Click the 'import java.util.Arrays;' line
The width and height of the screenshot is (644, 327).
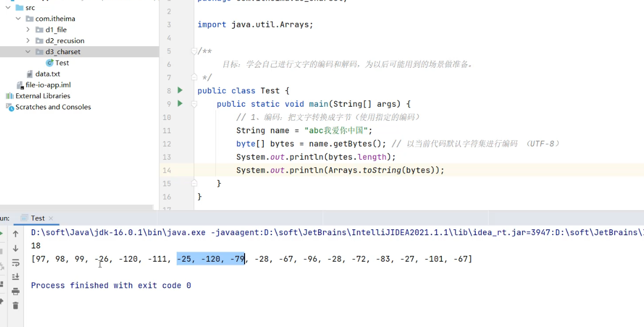[x=255, y=24]
